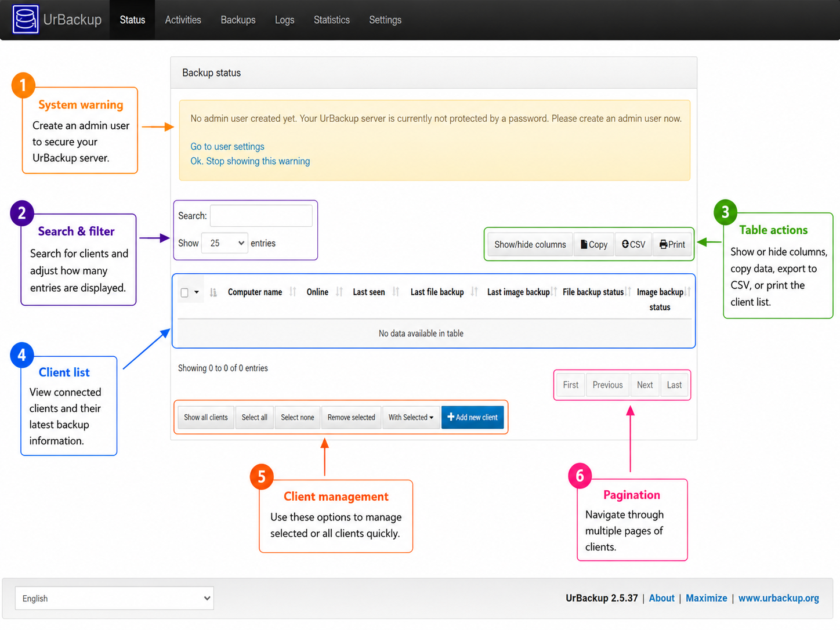This screenshot has width=840, height=630.
Task: Switch to the Status tab
Action: pos(132,20)
